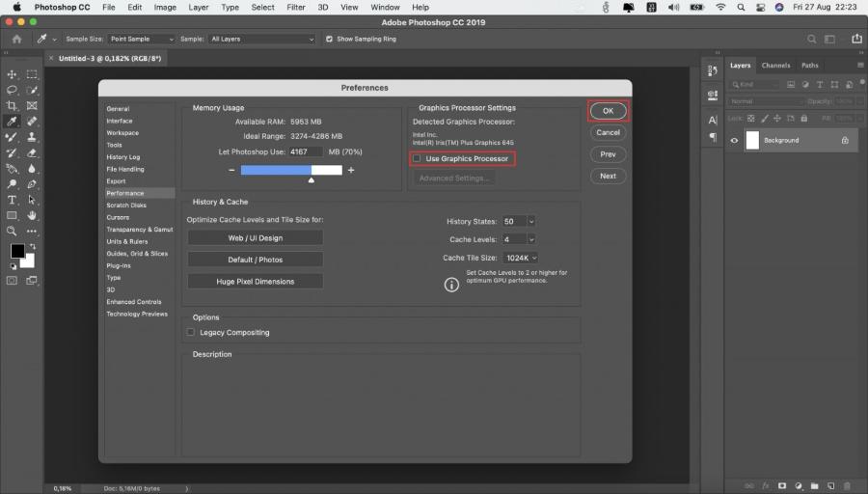Select the Eraser tool
The height and width of the screenshot is (494, 868).
click(x=32, y=152)
